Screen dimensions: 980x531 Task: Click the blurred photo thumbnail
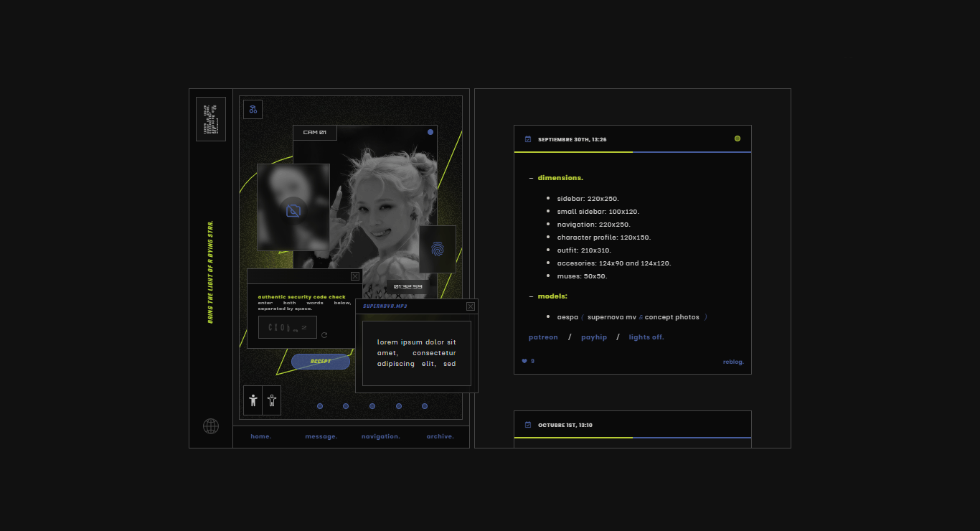coord(293,207)
